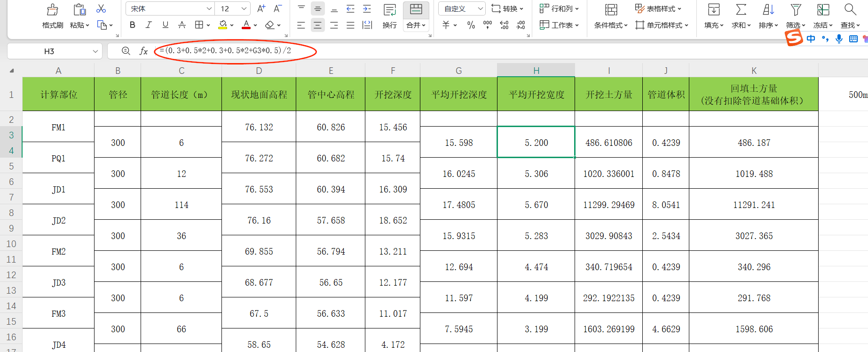This screenshot has width=868, height=352.
Task: Click the decrease decimal places icon
Action: click(521, 25)
